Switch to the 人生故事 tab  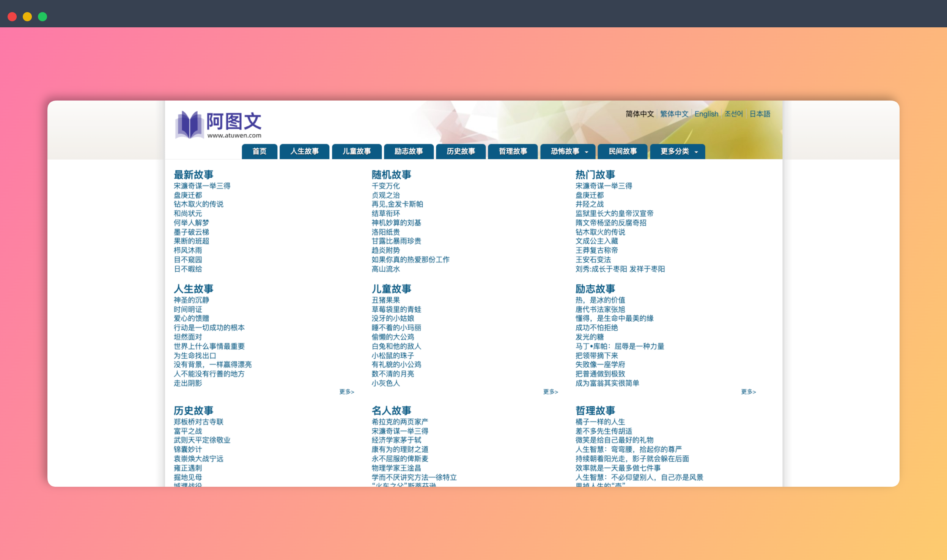tap(304, 151)
